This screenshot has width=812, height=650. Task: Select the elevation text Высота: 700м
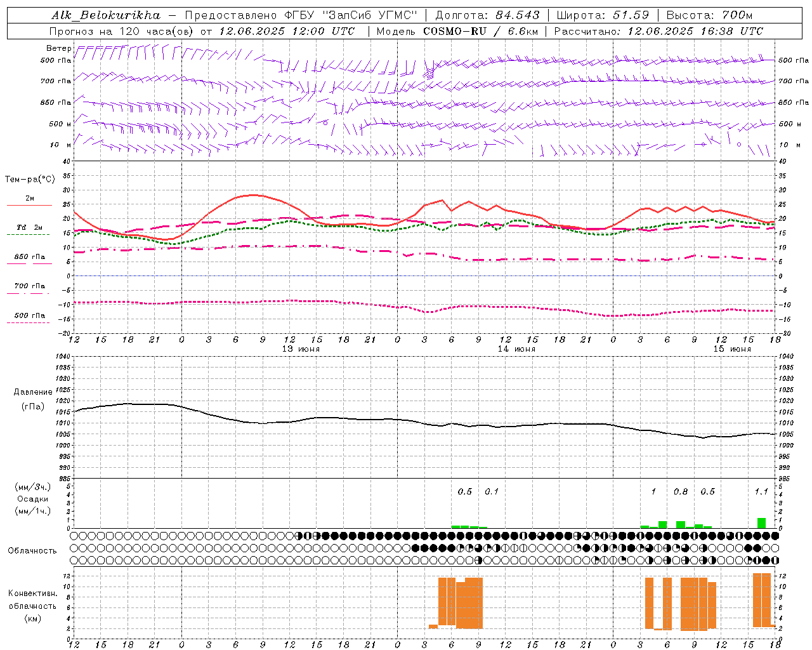click(x=709, y=15)
